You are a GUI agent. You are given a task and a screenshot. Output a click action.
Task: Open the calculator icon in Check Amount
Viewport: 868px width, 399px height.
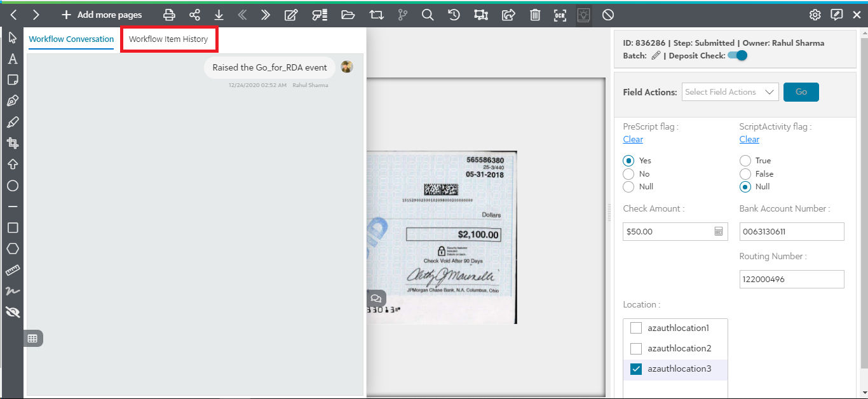pyautogui.click(x=719, y=232)
